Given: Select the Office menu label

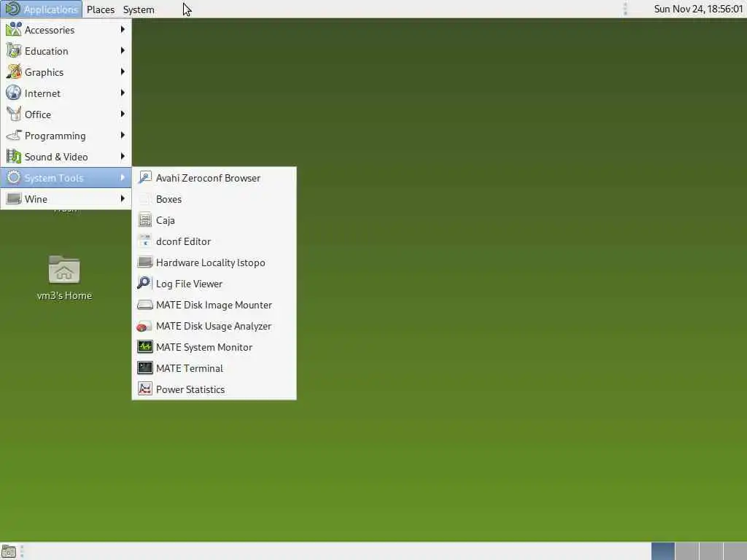Looking at the screenshot, I should [x=38, y=114].
